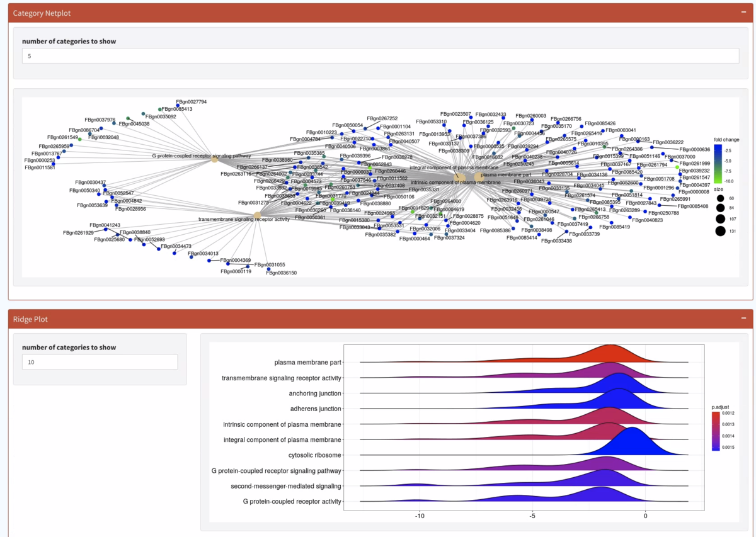The width and height of the screenshot is (756, 537).
Task: Click the FBgn0085413 gene label
Action: click(x=177, y=109)
